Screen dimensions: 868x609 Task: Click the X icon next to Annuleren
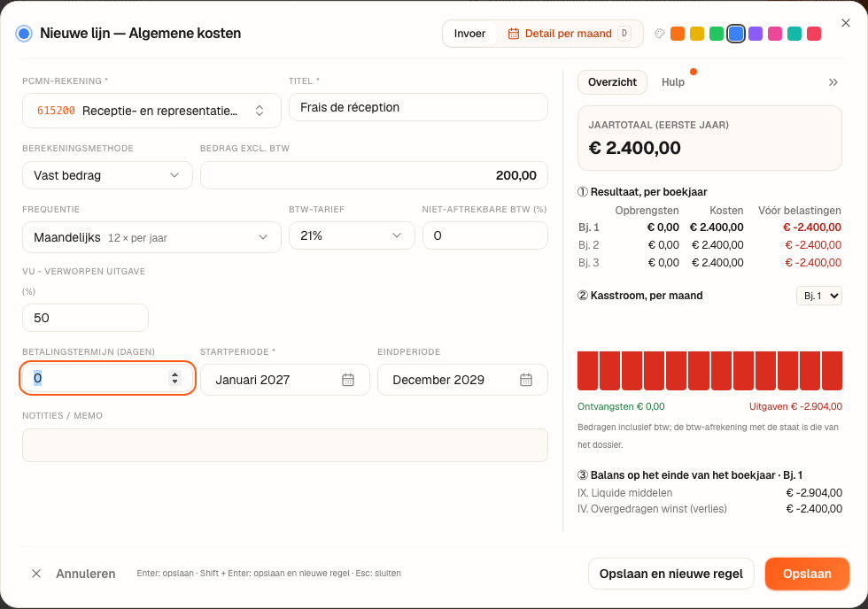pyautogui.click(x=36, y=574)
